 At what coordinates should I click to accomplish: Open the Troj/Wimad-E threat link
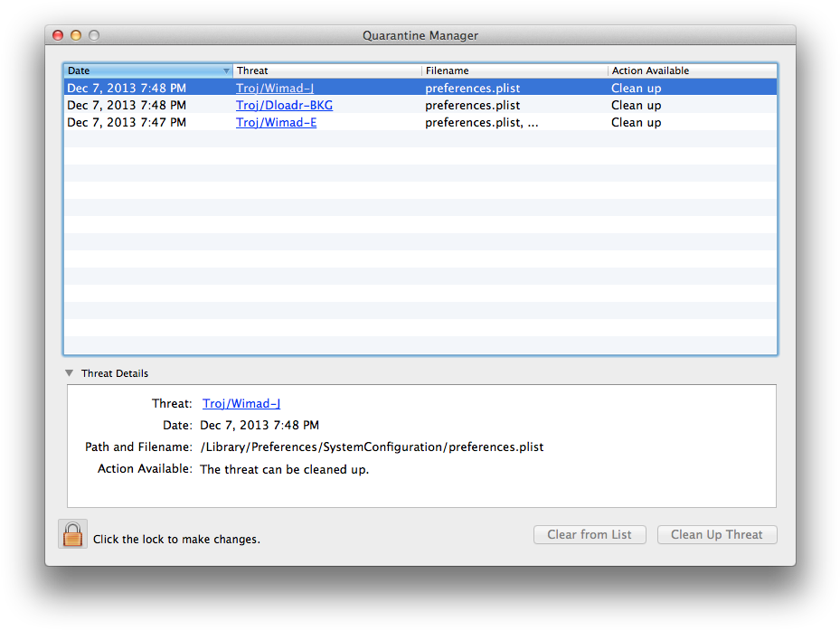[276, 123]
